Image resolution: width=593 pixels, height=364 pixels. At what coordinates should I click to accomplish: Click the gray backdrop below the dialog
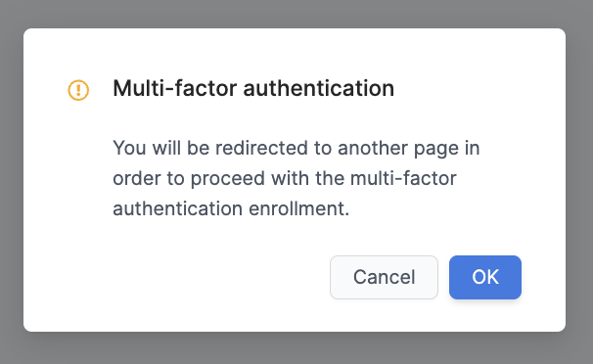coord(296,348)
